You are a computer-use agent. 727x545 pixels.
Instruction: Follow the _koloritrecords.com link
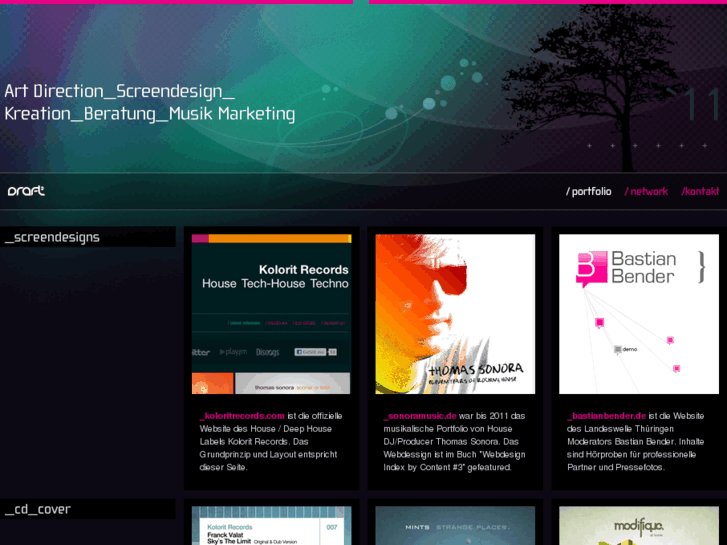tap(242, 416)
